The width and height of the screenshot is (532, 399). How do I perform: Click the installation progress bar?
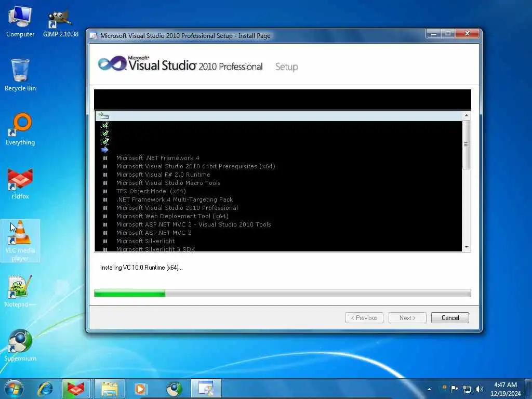click(282, 293)
